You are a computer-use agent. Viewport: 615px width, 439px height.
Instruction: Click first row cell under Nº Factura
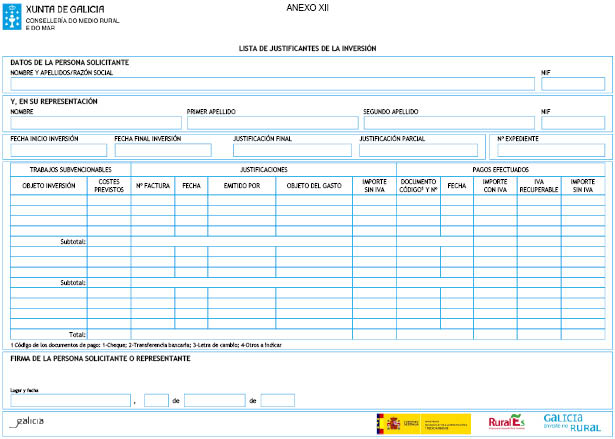[153, 200]
